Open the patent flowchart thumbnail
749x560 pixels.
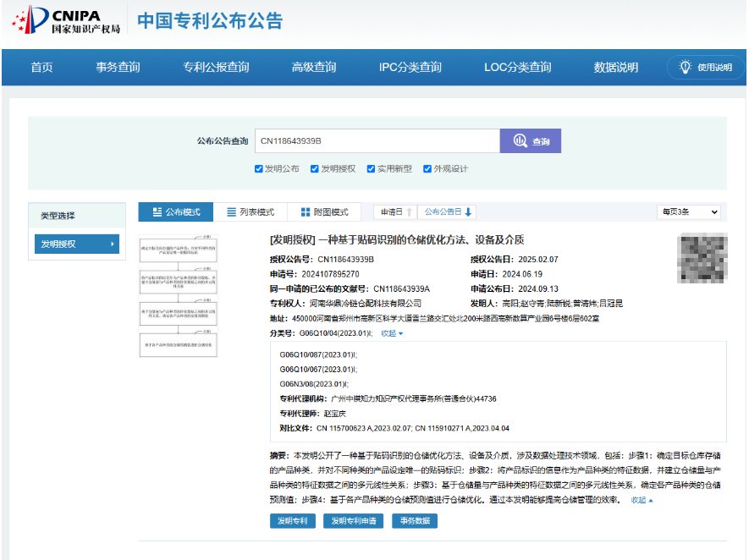pos(179,296)
